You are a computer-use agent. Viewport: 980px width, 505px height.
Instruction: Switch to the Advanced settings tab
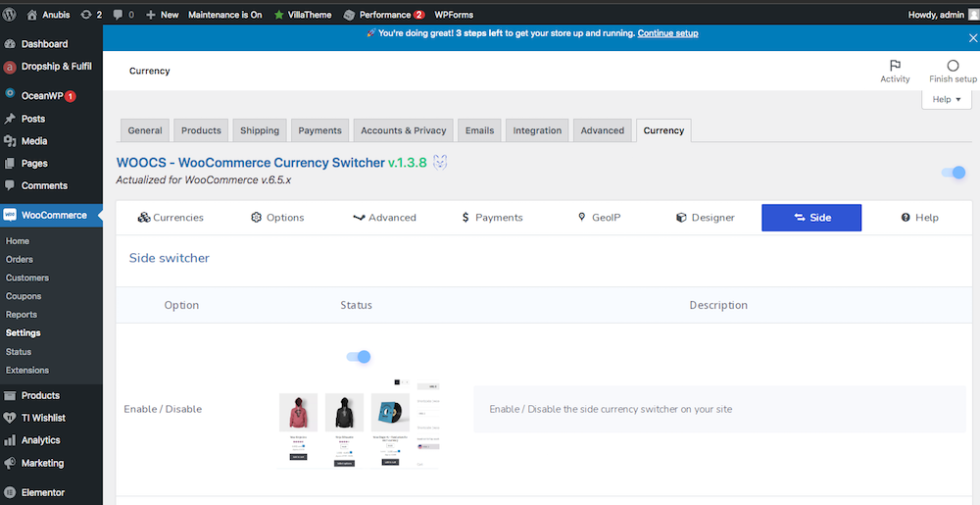pyautogui.click(x=603, y=130)
